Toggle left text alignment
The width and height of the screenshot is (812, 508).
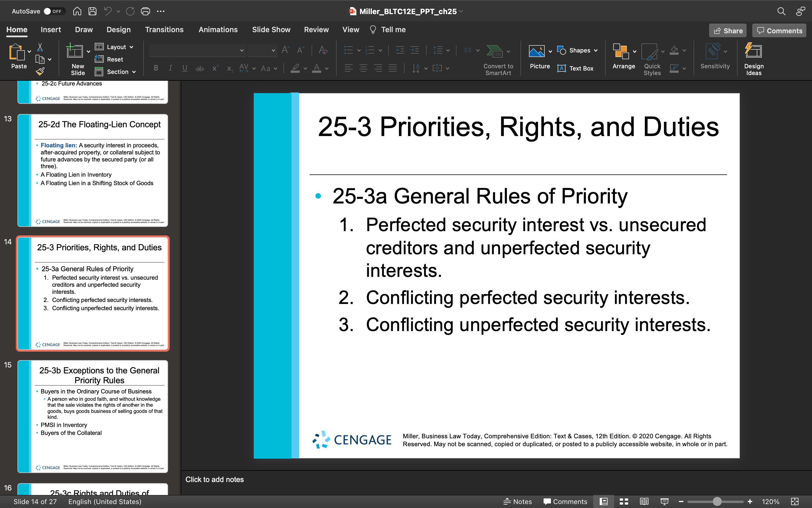point(348,68)
